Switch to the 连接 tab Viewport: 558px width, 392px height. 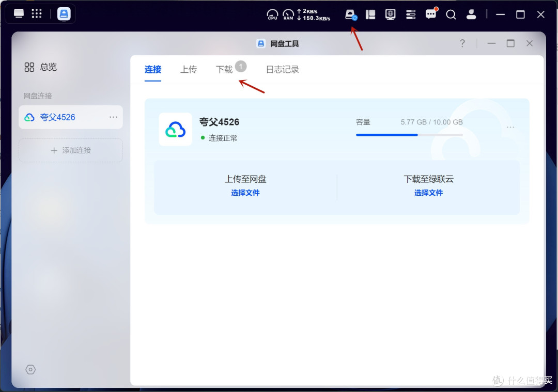point(153,69)
